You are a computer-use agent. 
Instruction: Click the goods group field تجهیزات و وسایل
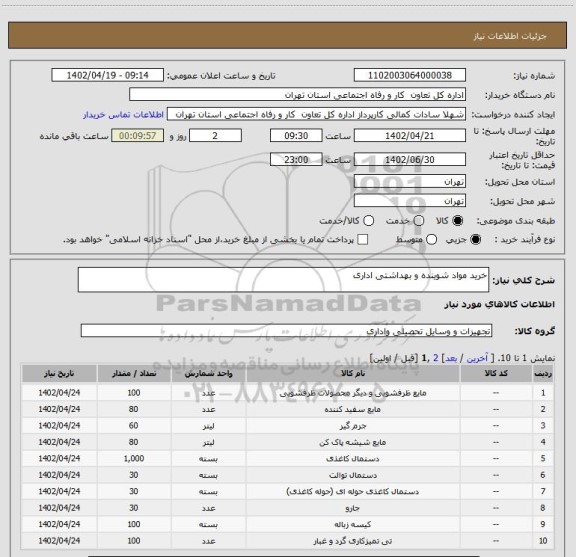[286, 331]
